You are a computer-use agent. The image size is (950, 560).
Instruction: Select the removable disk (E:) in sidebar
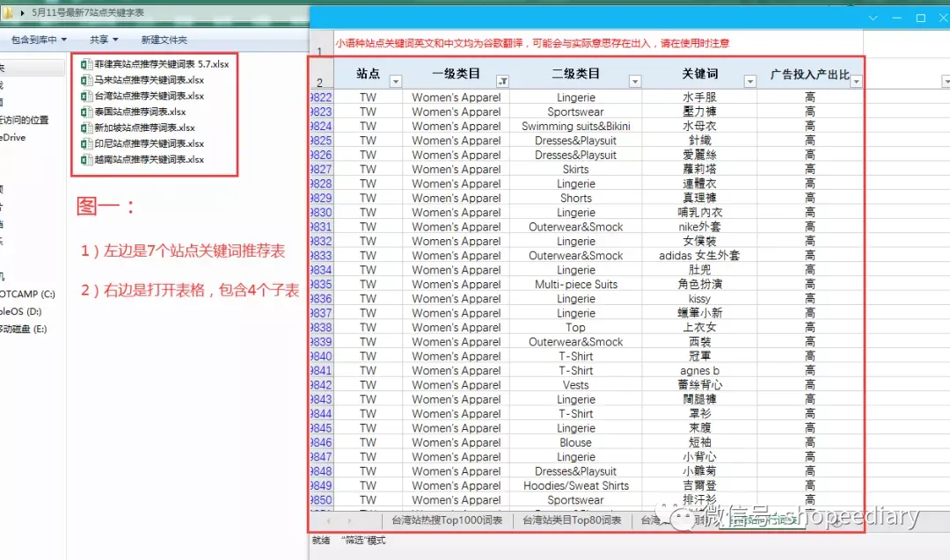point(23,330)
